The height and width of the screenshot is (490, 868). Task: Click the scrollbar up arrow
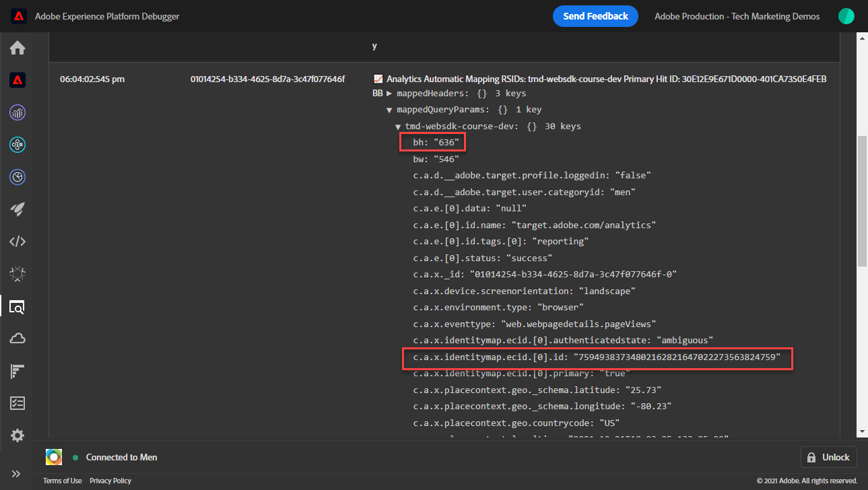point(861,38)
